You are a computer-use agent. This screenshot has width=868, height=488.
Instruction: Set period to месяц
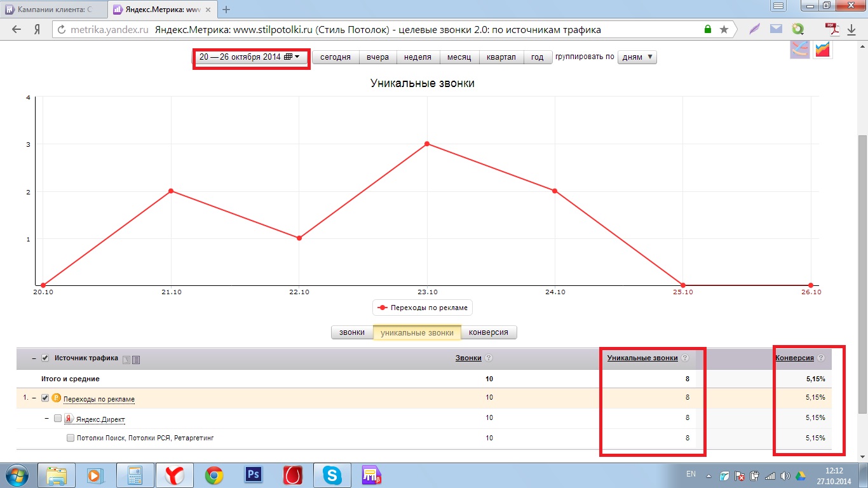[x=459, y=57]
